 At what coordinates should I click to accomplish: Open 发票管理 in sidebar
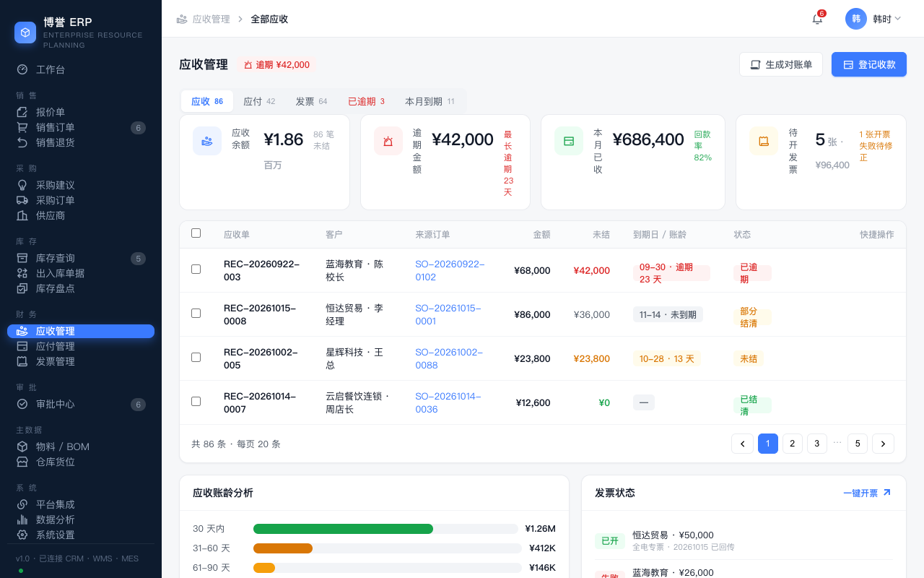pos(81,361)
